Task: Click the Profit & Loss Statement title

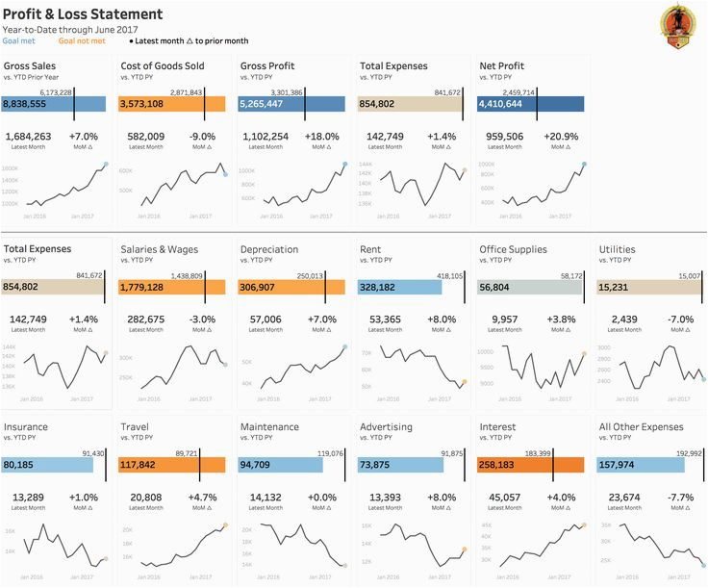Action: tap(83, 14)
